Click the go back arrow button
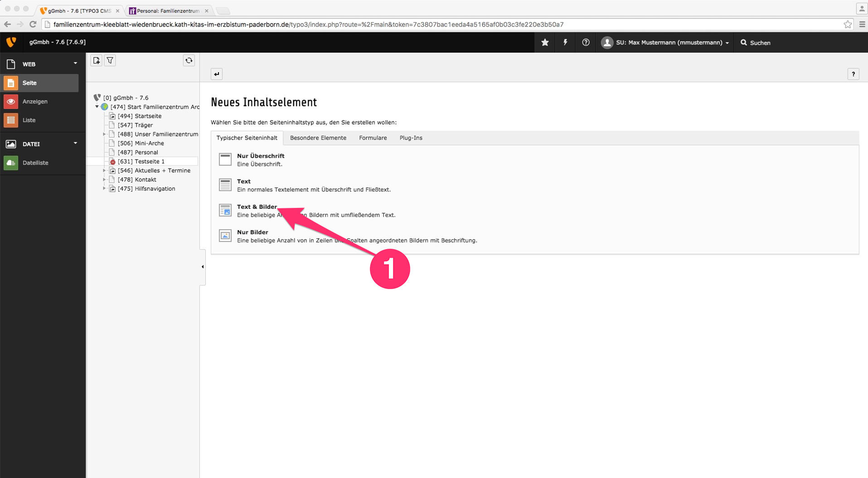The width and height of the screenshot is (868, 478). 217,74
